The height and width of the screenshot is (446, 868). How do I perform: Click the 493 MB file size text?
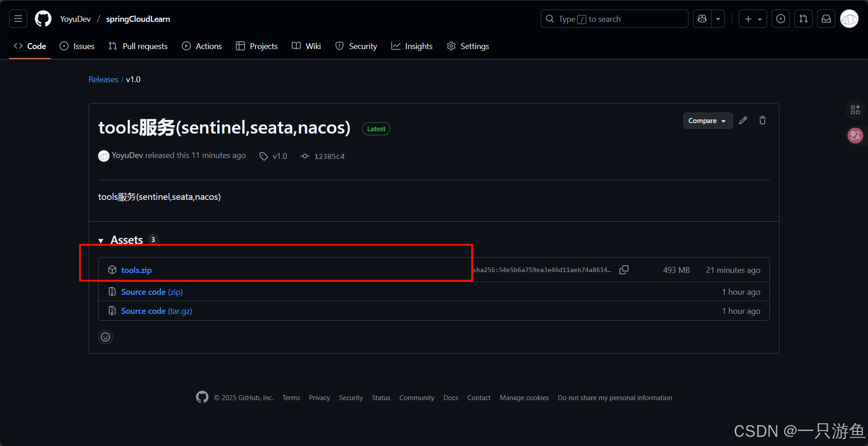[x=676, y=270]
